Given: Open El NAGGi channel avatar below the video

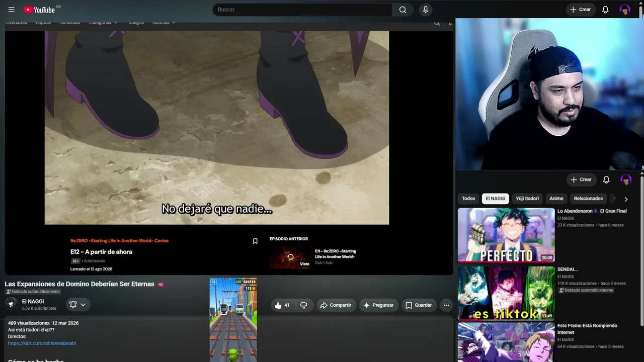Looking at the screenshot, I should coord(11,304).
